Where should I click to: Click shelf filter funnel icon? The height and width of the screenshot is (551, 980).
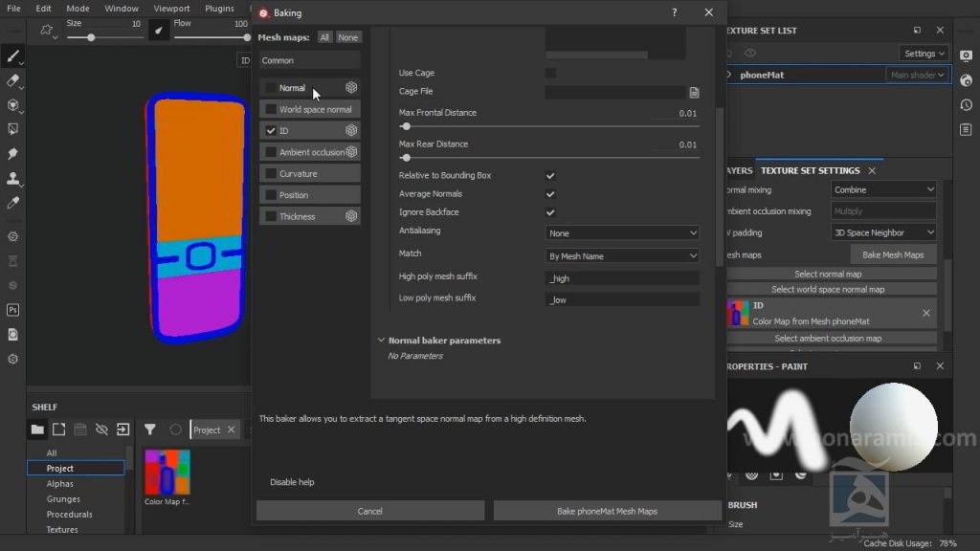[x=150, y=430]
